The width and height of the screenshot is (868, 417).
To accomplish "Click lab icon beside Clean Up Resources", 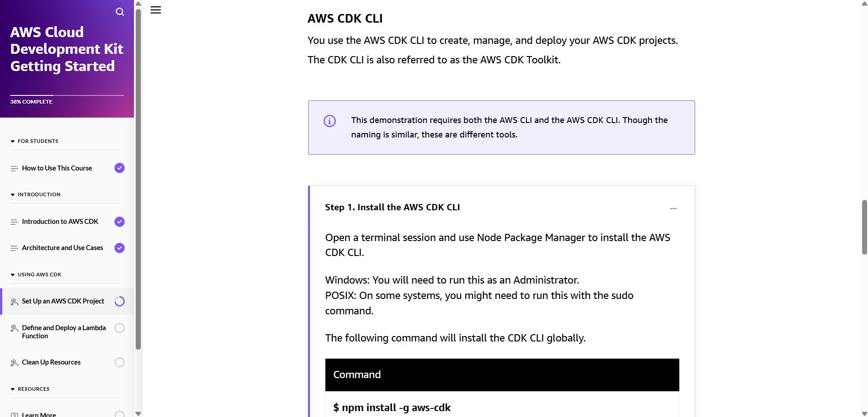I will [14, 363].
